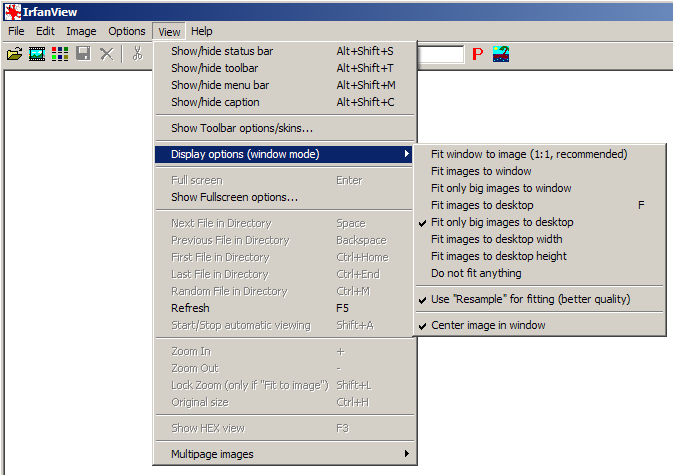Select Fit images to window
The width and height of the screenshot is (673, 475).
pos(540,171)
